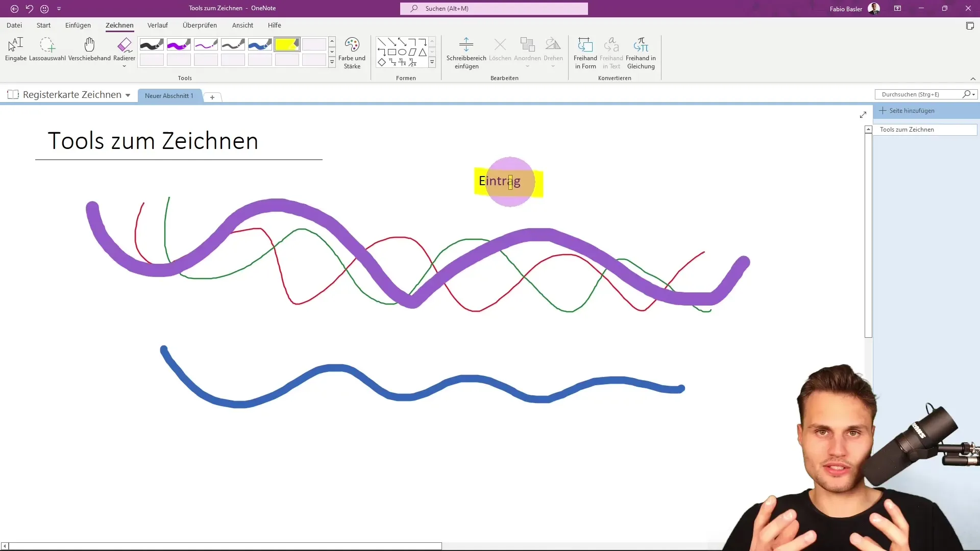
Task: Select the triangle shape
Action: (423, 52)
